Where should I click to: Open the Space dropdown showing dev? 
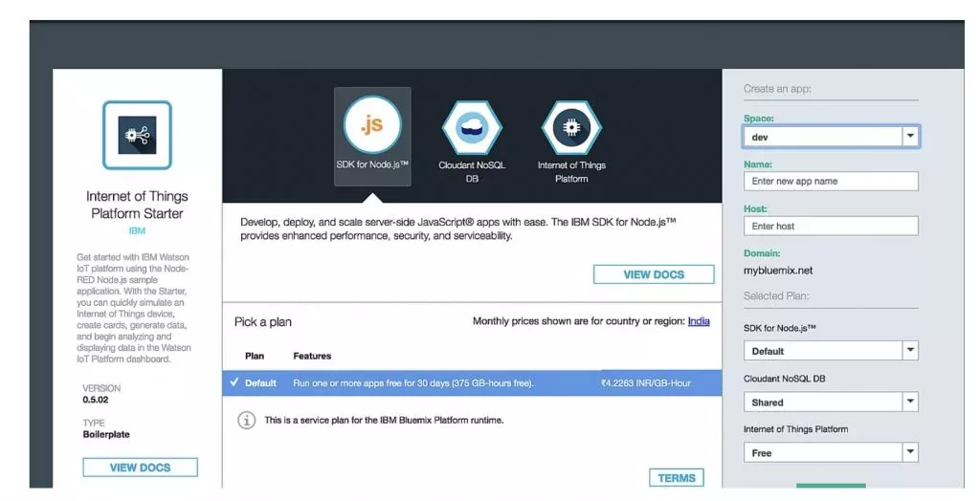click(831, 136)
